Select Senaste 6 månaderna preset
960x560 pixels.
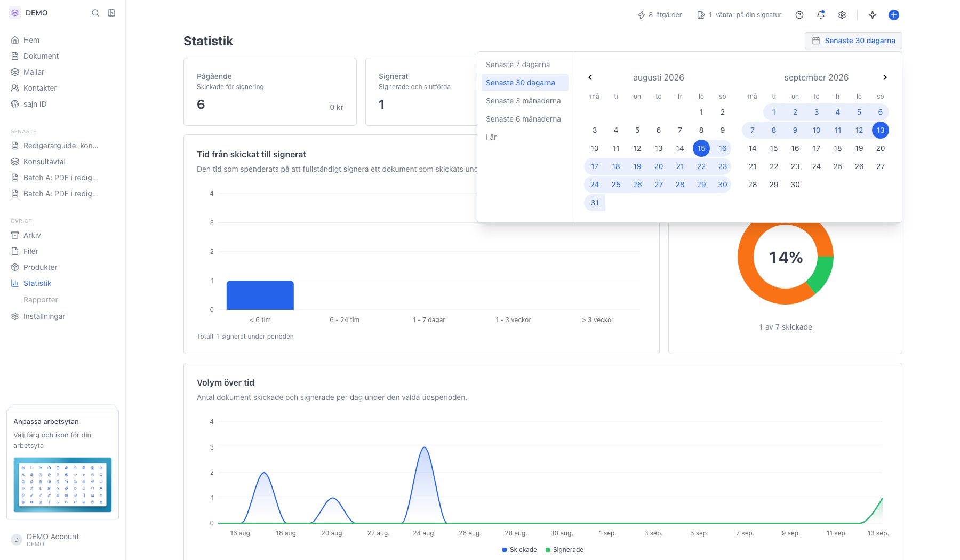click(x=525, y=119)
